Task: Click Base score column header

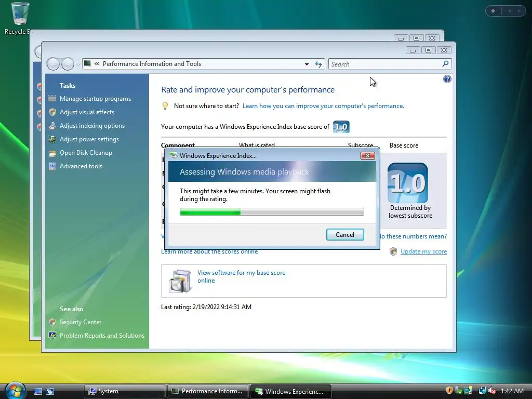Action: tap(404, 145)
